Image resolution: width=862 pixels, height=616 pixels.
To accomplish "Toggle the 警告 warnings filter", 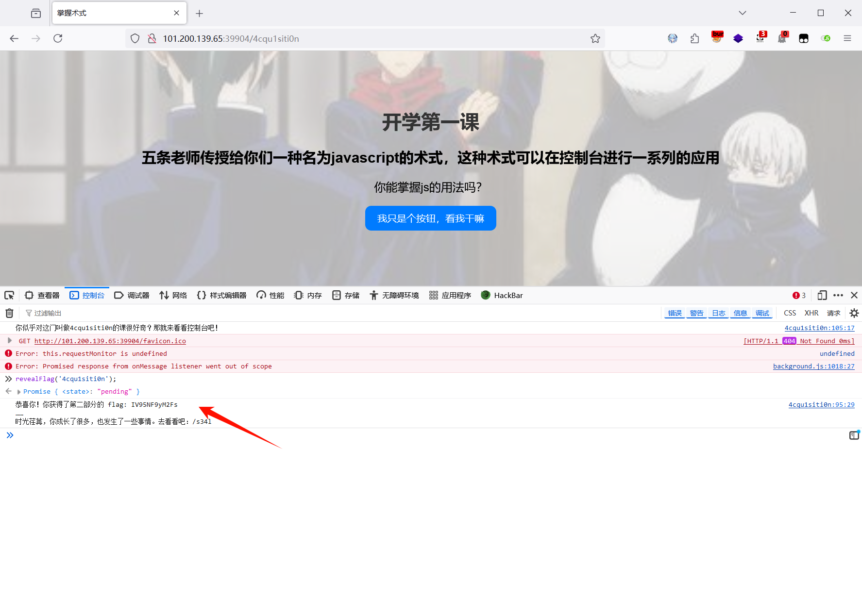I will [696, 313].
